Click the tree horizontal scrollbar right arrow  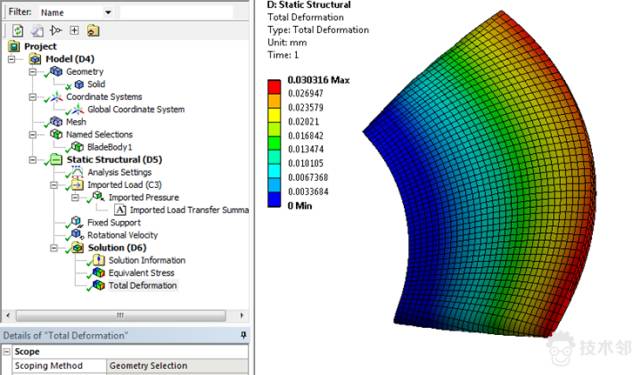point(242,315)
